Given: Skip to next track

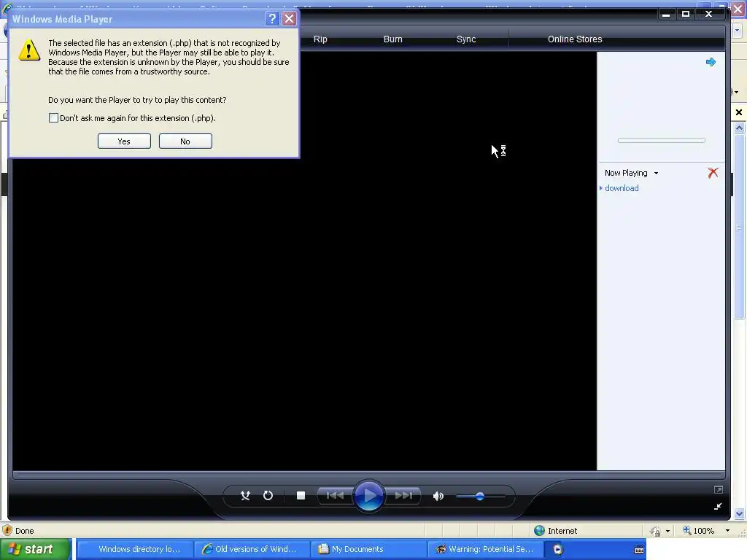Looking at the screenshot, I should tap(403, 496).
